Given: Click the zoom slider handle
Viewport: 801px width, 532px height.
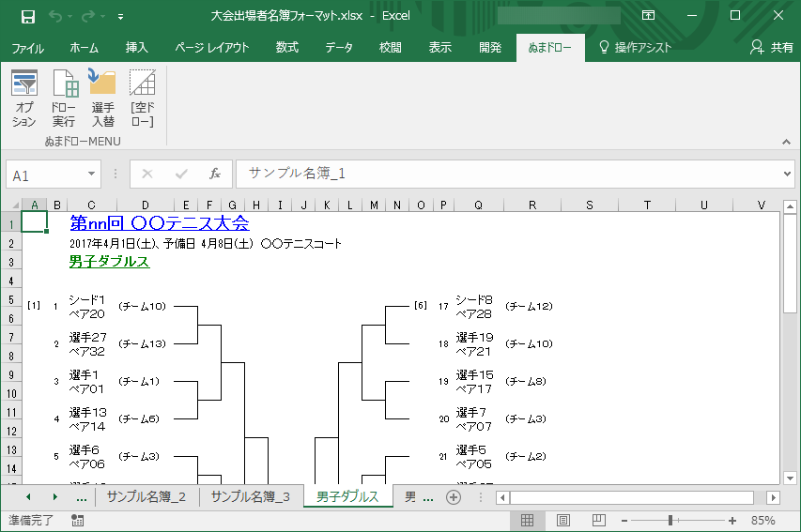Looking at the screenshot, I should click(670, 520).
